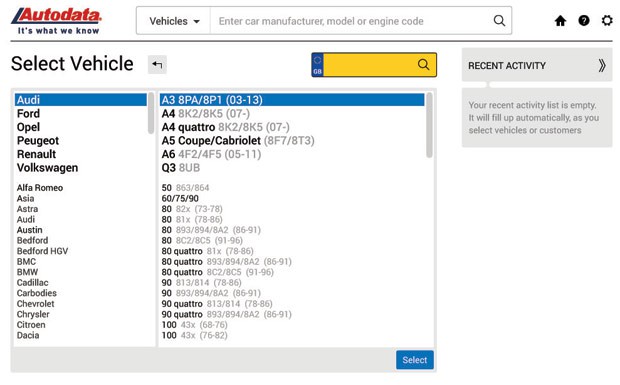The height and width of the screenshot is (385, 620).
Task: Select the highlighted Audi manufacturer
Action: coord(81,100)
